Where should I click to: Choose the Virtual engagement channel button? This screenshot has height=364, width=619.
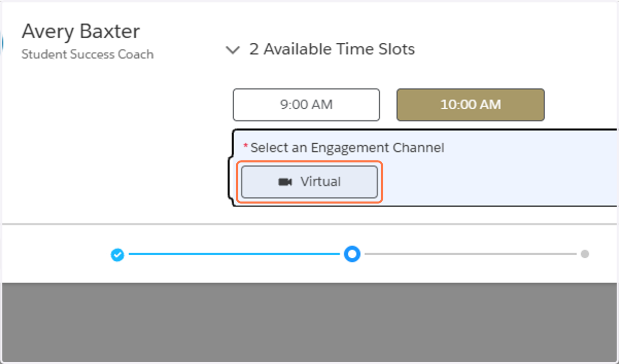tap(309, 182)
